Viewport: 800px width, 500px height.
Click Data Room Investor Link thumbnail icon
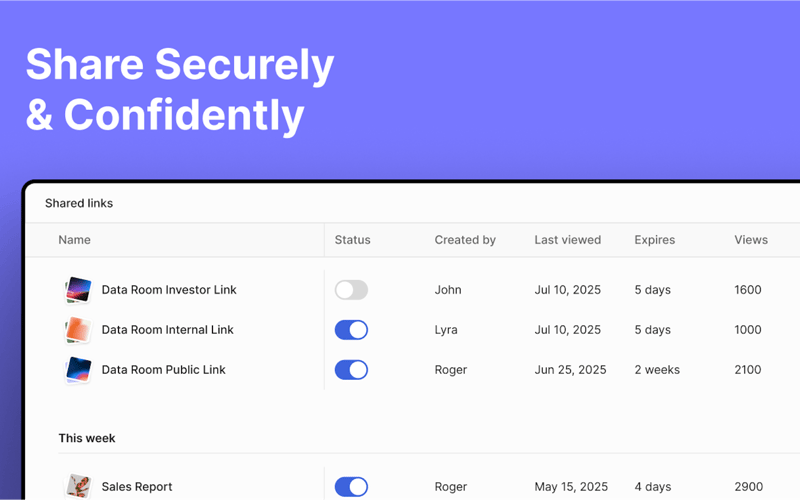click(x=78, y=290)
